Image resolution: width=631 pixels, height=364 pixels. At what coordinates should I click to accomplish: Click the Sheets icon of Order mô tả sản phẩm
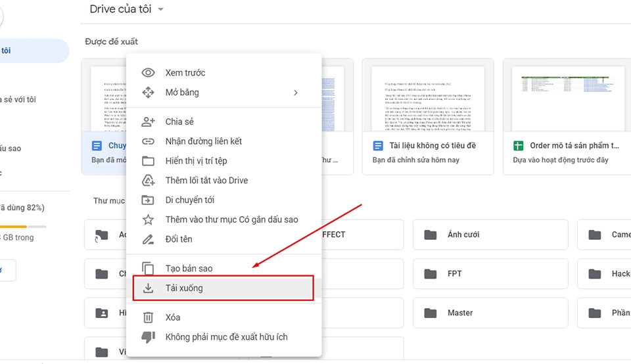point(519,146)
